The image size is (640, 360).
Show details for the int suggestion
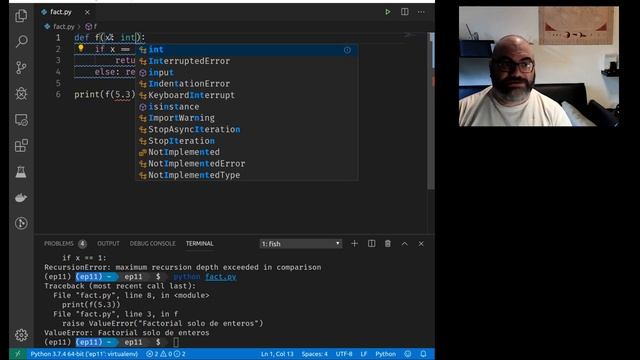click(x=347, y=50)
